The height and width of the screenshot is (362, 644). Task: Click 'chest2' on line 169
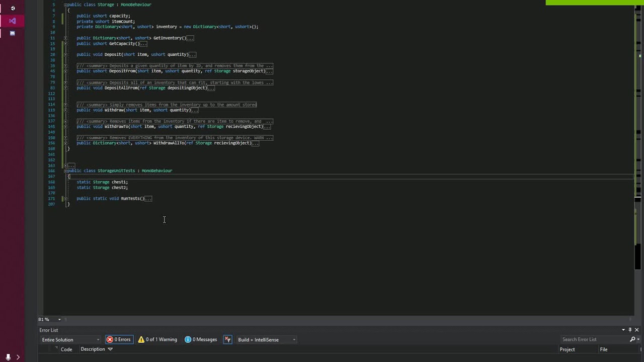pos(119,188)
